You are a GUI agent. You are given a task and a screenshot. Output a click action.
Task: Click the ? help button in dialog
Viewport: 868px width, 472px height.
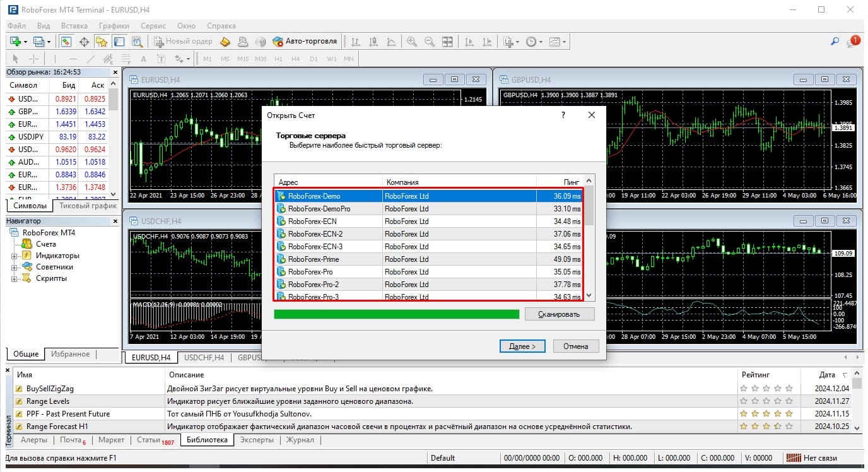pyautogui.click(x=563, y=115)
